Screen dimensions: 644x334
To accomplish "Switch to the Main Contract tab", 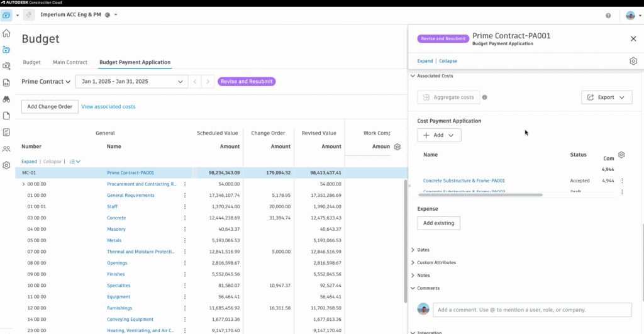I will pyautogui.click(x=70, y=62).
